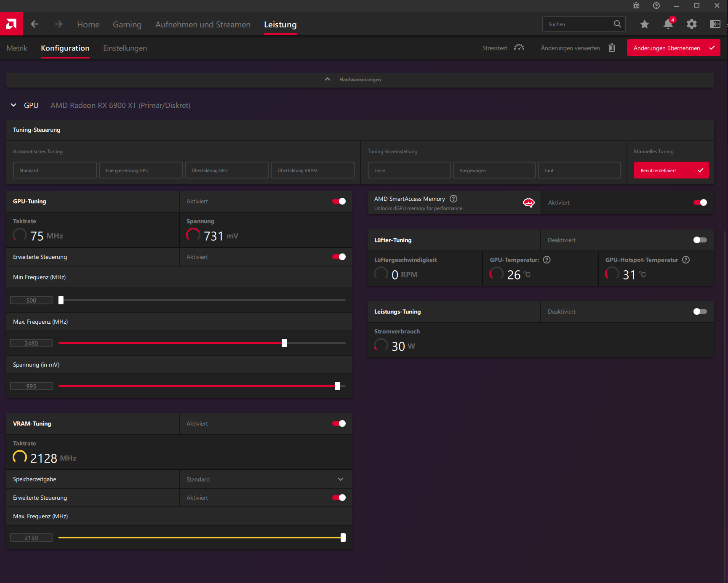Open GPU-Hotspot-Temperatur help icon

coord(686,260)
